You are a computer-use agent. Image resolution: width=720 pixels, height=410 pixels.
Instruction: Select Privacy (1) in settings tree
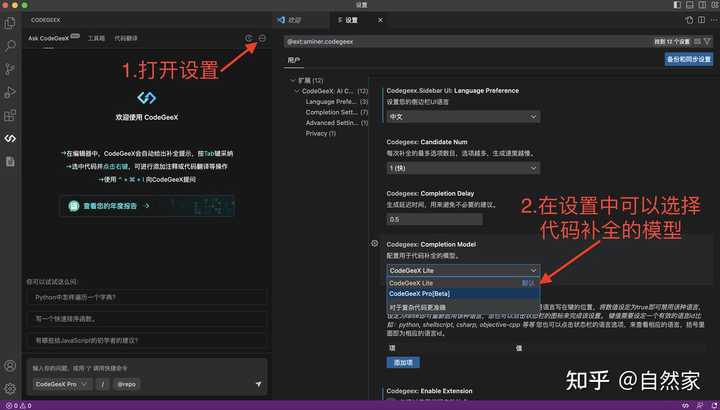click(321, 133)
